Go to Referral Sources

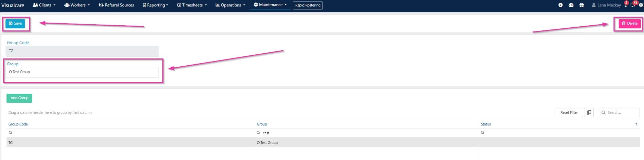pyautogui.click(x=116, y=5)
